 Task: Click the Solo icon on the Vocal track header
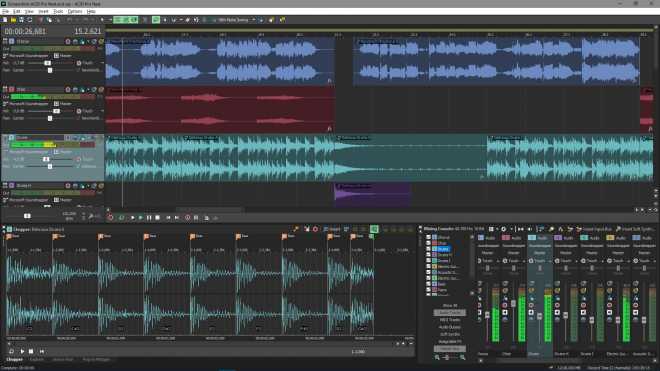pyautogui.click(x=101, y=42)
